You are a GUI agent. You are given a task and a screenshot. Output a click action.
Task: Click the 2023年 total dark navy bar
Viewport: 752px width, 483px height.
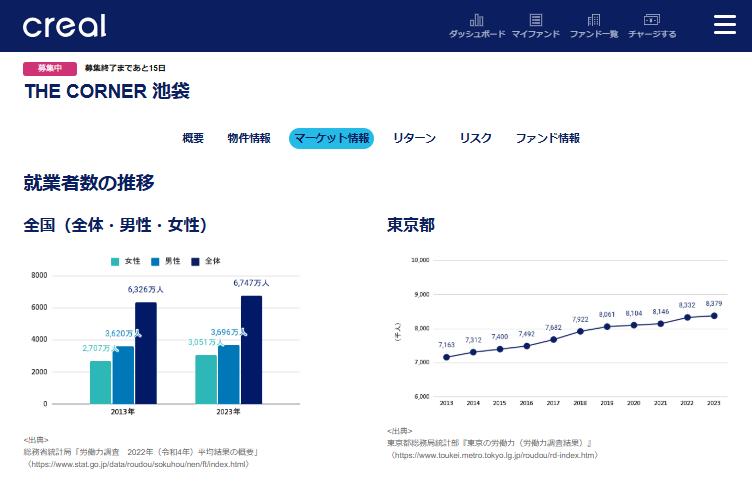point(251,350)
